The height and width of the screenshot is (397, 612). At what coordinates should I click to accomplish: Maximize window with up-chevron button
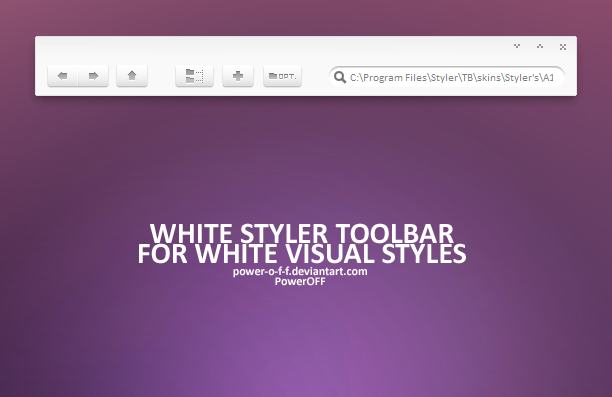tap(540, 46)
